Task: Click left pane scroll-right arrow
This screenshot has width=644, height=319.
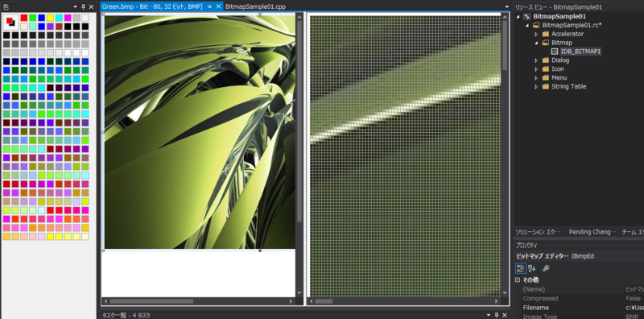Action: click(x=291, y=301)
